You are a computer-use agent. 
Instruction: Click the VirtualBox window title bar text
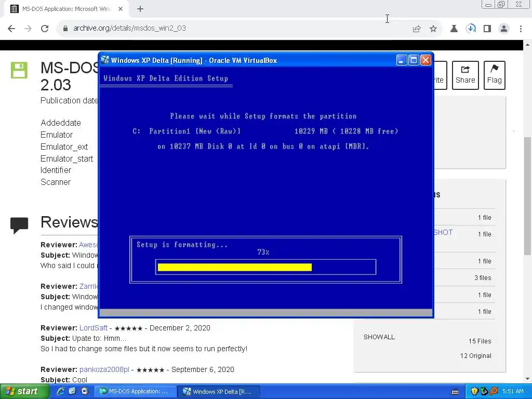point(194,60)
